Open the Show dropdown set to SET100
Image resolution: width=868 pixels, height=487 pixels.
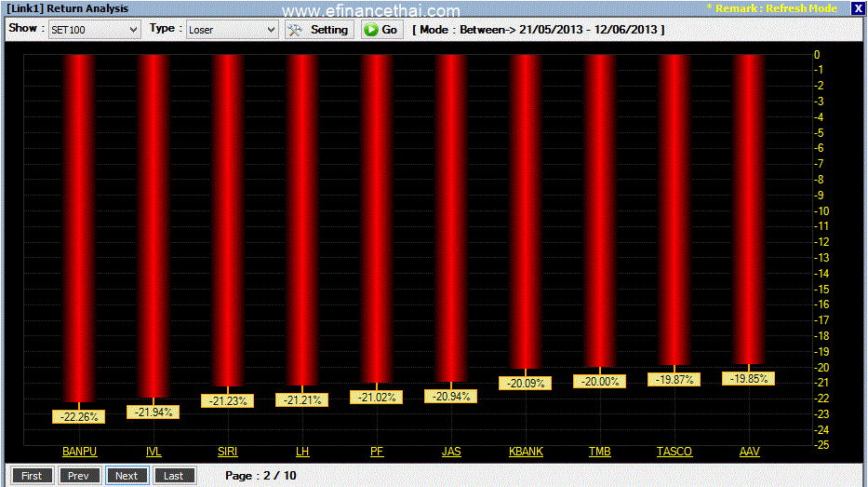[x=94, y=30]
